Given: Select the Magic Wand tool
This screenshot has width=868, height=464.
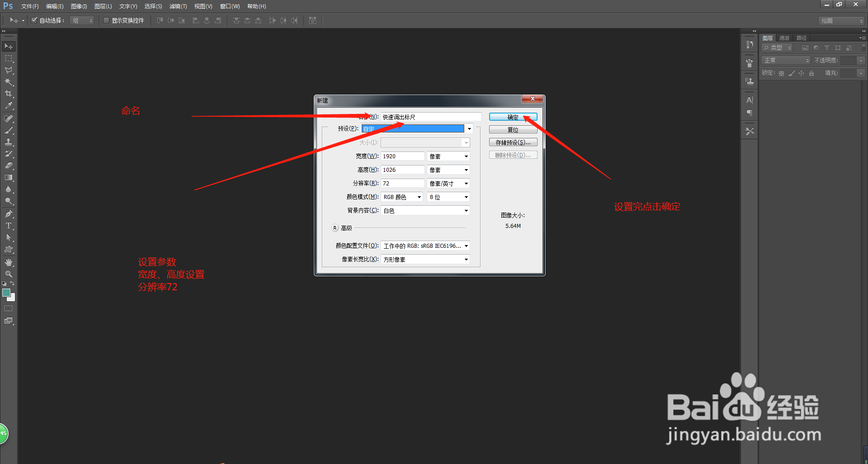Looking at the screenshot, I should click(x=9, y=82).
